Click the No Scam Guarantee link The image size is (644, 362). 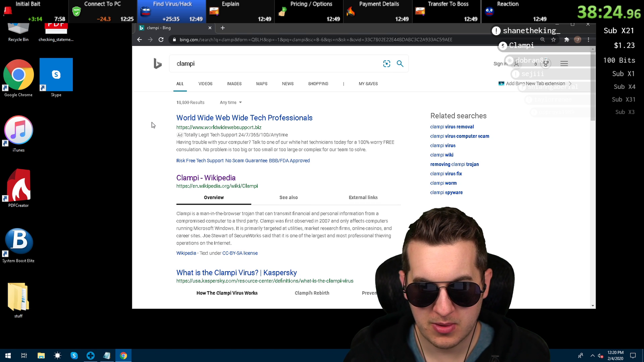pyautogui.click(x=246, y=160)
